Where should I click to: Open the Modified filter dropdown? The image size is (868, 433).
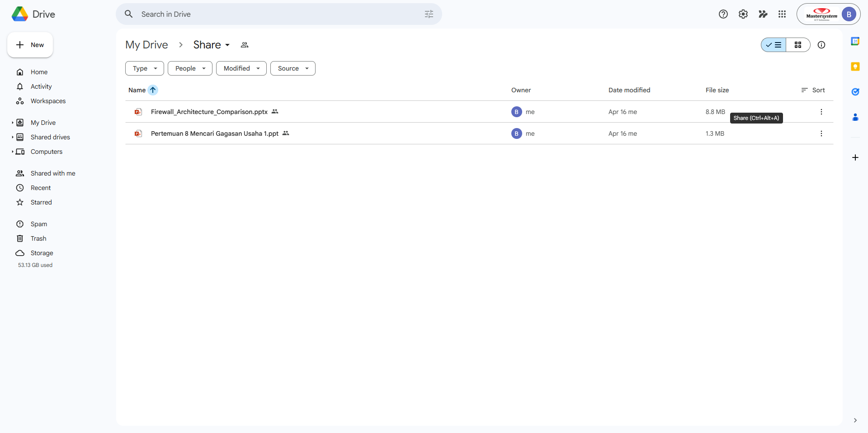pos(241,68)
